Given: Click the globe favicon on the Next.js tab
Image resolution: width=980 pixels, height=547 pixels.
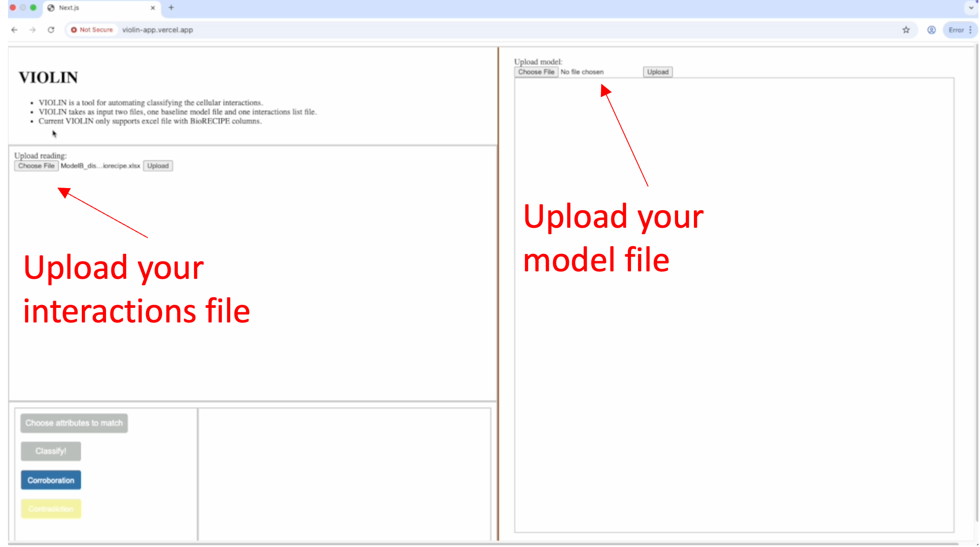Looking at the screenshot, I should [51, 8].
